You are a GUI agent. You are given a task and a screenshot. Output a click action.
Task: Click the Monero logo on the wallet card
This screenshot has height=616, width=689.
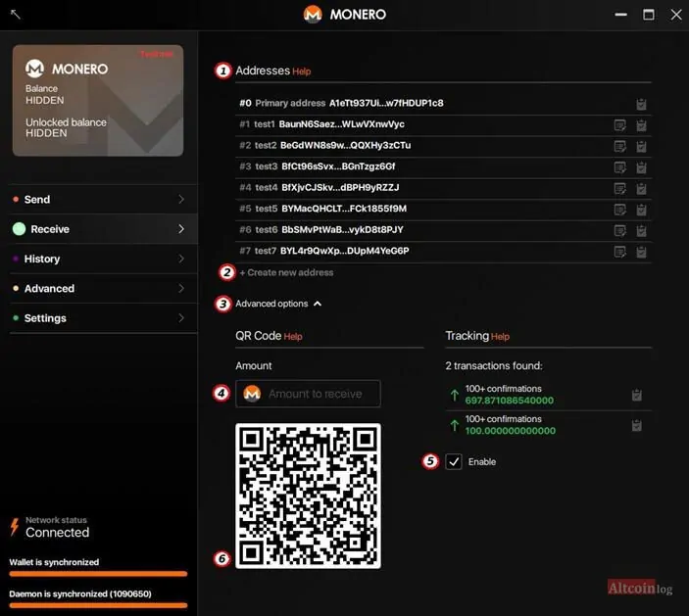34,69
